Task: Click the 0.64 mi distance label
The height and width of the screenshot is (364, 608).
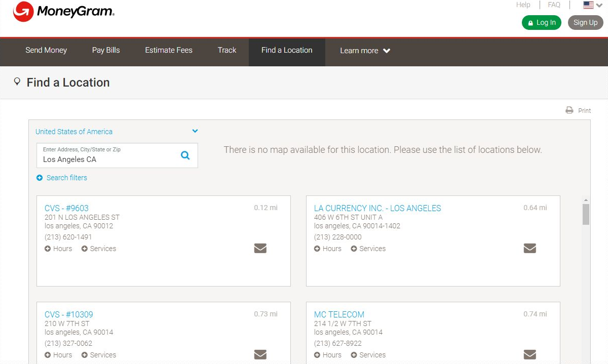Action: pos(536,208)
